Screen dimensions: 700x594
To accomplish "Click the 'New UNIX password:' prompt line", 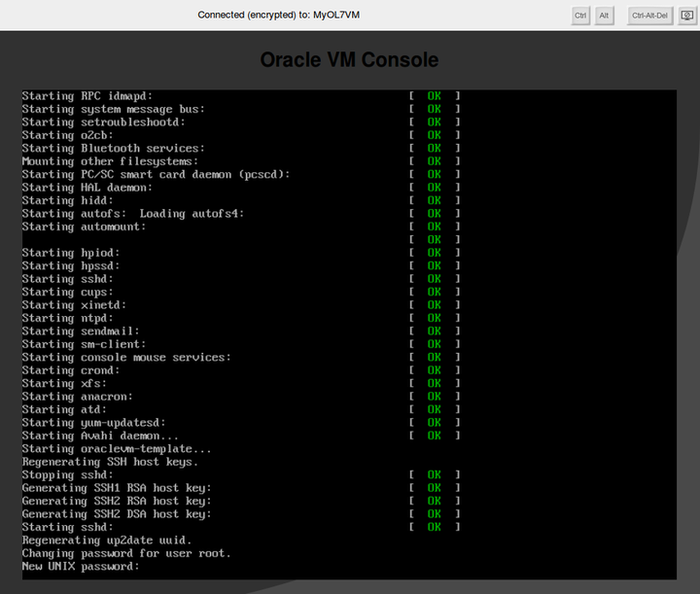I will (x=81, y=567).
